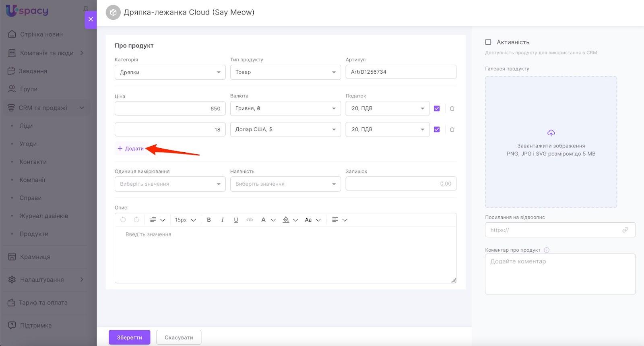Uncheck the tax checkbox for 18 price
Image resolution: width=644 pixels, height=346 pixels.
click(437, 129)
